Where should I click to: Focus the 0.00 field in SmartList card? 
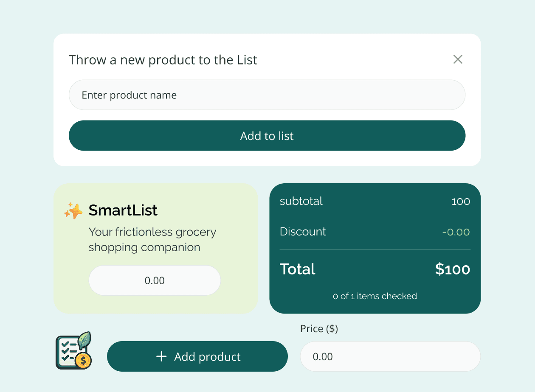pos(155,280)
